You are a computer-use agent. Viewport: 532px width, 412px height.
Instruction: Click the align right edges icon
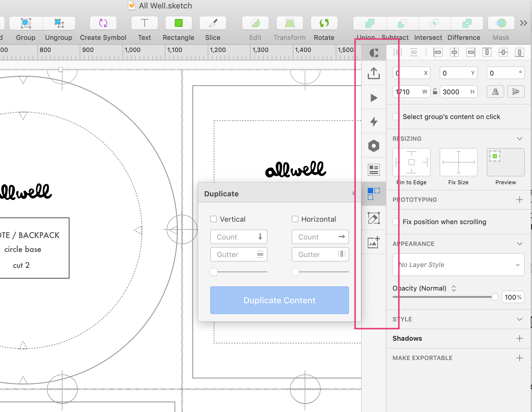471,53
